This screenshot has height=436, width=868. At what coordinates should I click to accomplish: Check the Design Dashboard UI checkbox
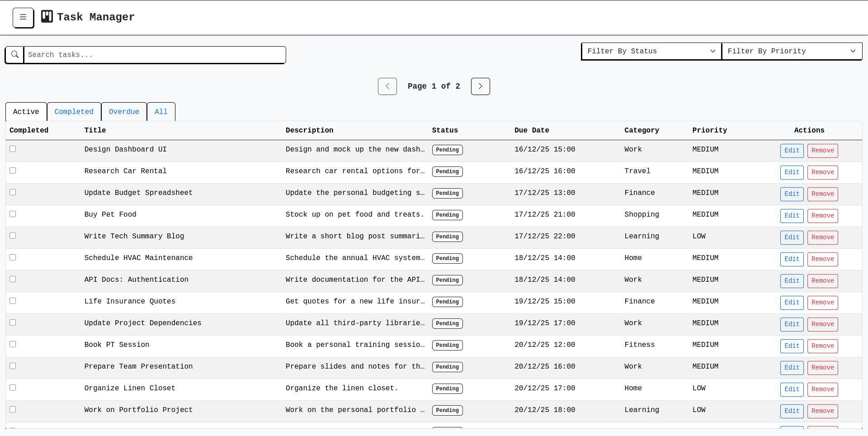click(13, 148)
